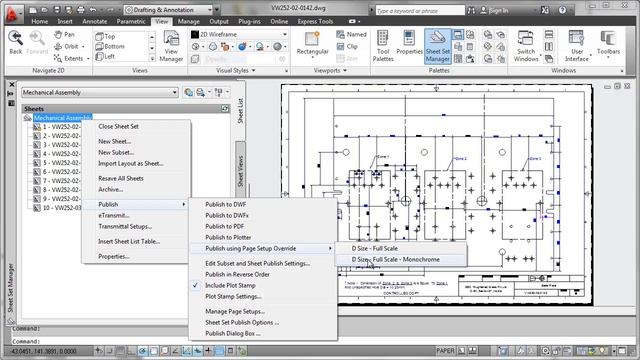Click the print icon in quick access toolbar
640x360 pixels.
(x=81, y=10)
